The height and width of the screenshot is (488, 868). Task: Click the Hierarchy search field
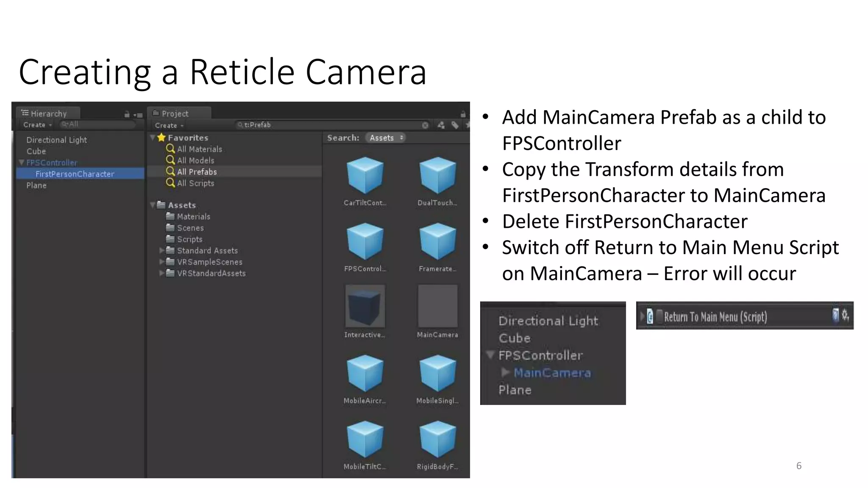(97, 125)
